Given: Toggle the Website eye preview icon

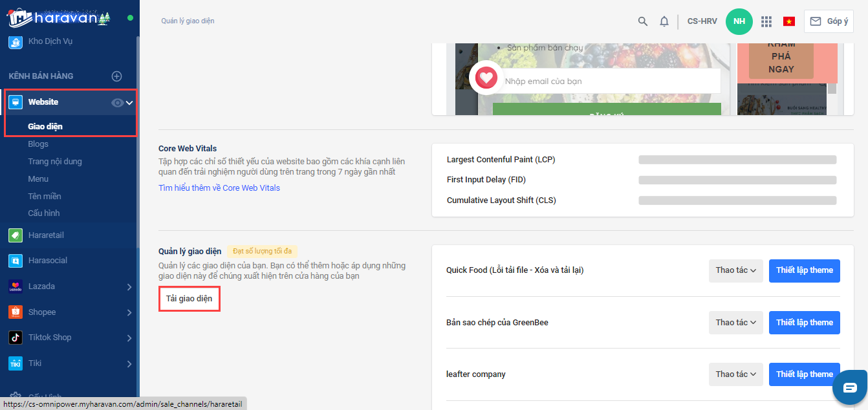Looking at the screenshot, I should [x=117, y=102].
